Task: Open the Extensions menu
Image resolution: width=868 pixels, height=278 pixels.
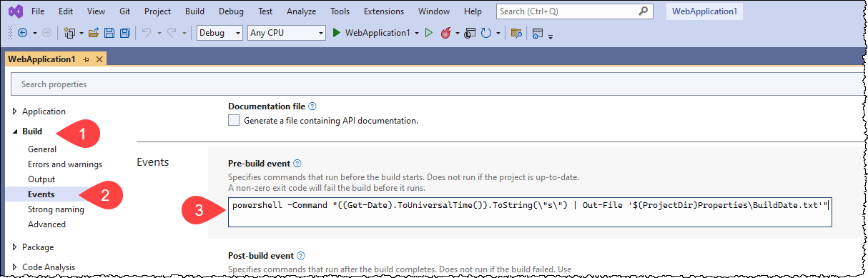Action: [383, 11]
